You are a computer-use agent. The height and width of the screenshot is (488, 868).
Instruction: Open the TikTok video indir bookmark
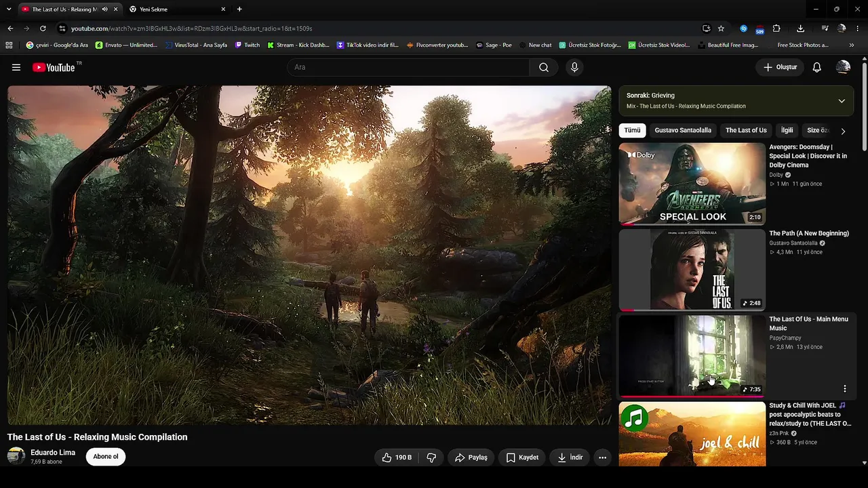click(368, 45)
